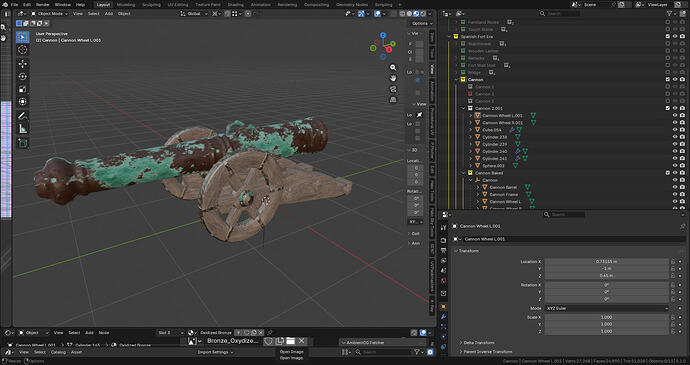
Task: Toggle fake user shield on Bronze_Oxydize image
Action: (x=268, y=341)
